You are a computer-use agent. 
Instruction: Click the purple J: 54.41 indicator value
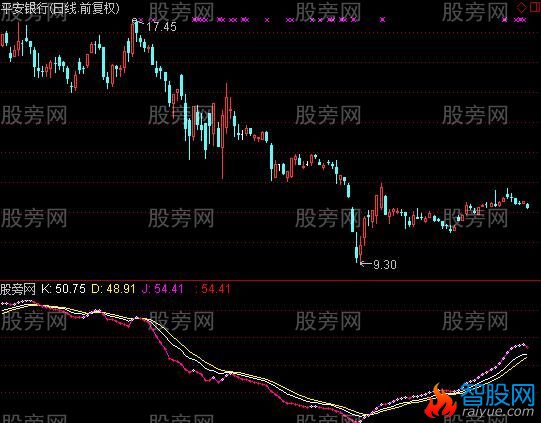pyautogui.click(x=163, y=288)
